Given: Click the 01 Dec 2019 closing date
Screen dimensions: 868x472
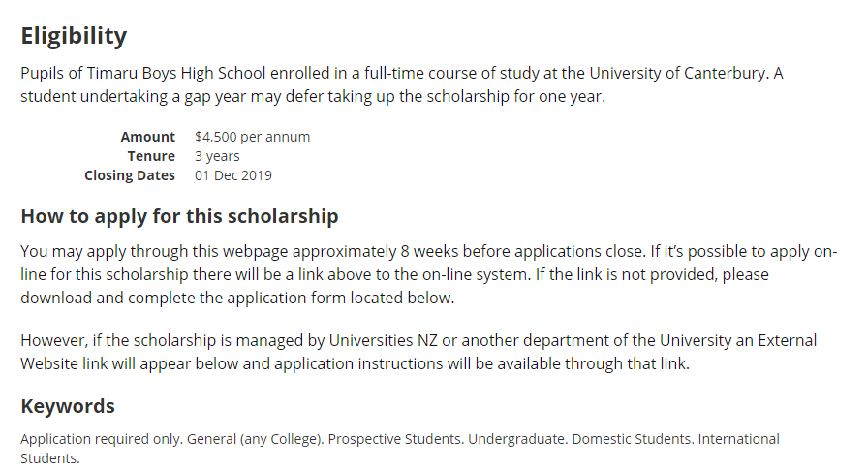Looking at the screenshot, I should [233, 175].
